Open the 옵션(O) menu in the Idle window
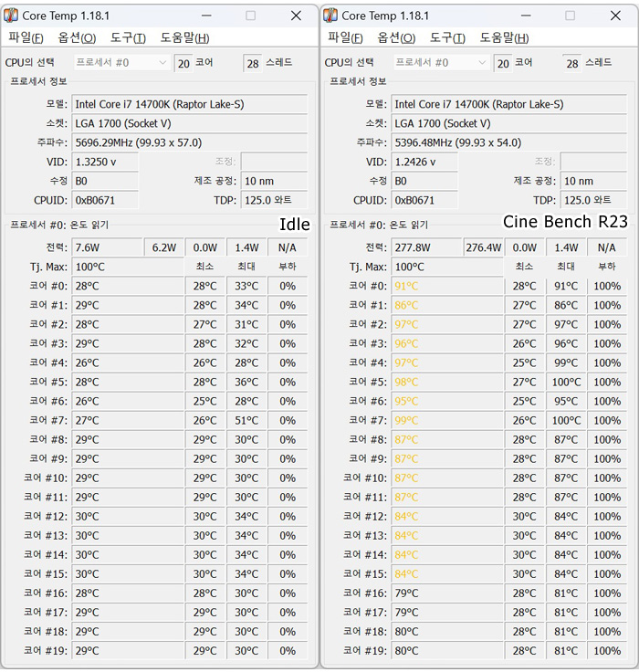This screenshot has width=639, height=672. (x=77, y=37)
